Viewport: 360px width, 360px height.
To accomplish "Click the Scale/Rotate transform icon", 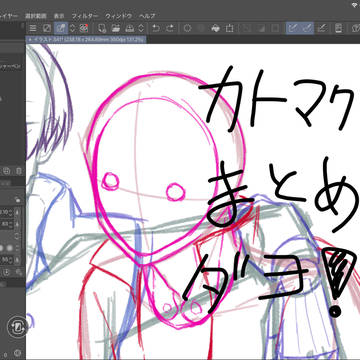I will coord(230,28).
